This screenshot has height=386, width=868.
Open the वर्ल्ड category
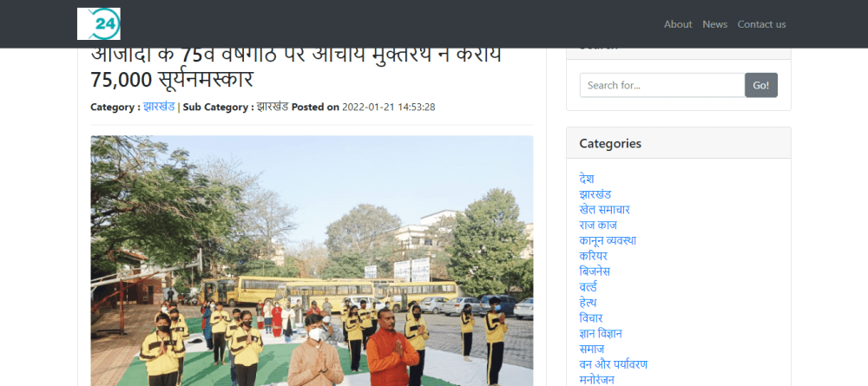[588, 287]
